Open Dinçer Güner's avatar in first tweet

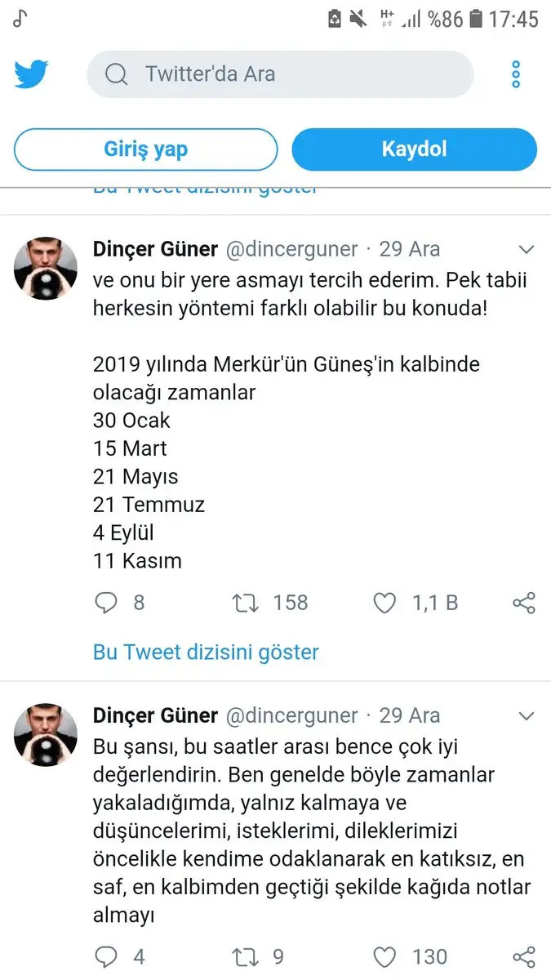click(47, 267)
